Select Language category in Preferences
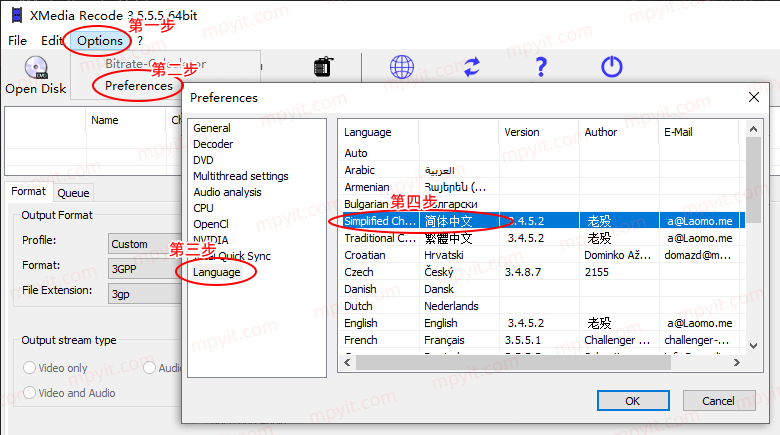This screenshot has height=435, width=780. click(216, 272)
